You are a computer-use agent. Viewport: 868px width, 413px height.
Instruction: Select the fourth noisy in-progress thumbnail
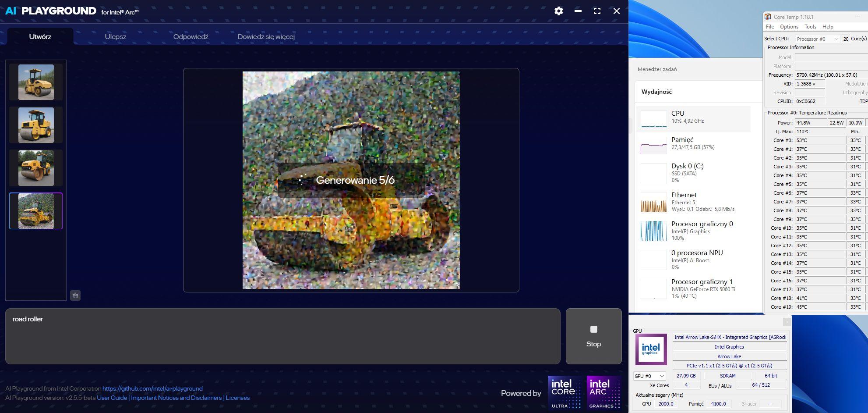tap(36, 211)
